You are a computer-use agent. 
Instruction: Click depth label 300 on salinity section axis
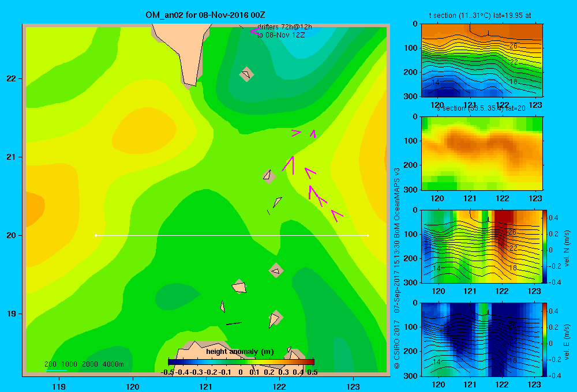[x=410, y=190]
